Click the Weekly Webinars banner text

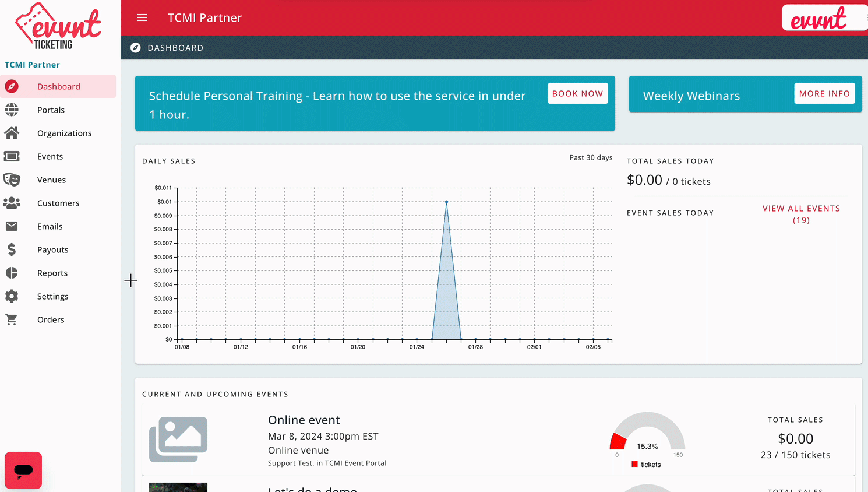[x=691, y=96]
